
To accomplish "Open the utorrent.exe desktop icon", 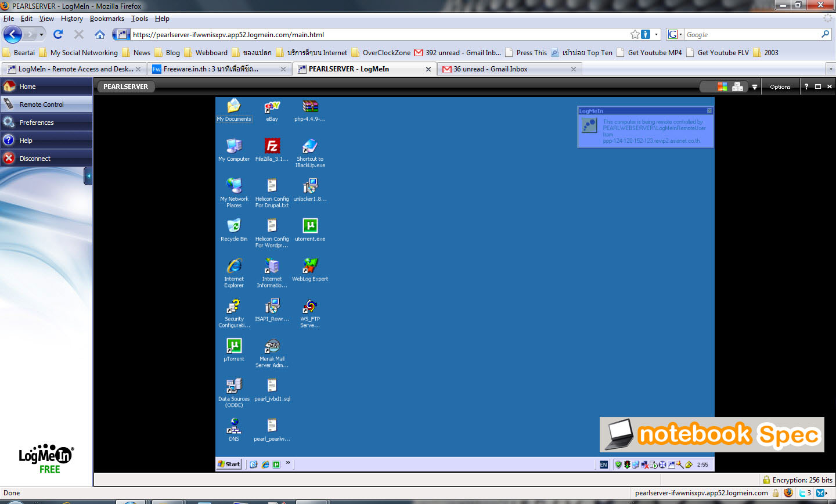I will (310, 226).
